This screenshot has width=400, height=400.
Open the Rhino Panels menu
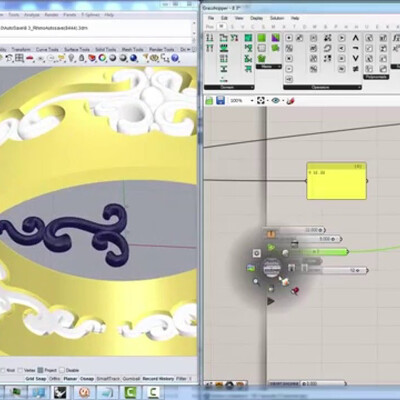(70, 15)
